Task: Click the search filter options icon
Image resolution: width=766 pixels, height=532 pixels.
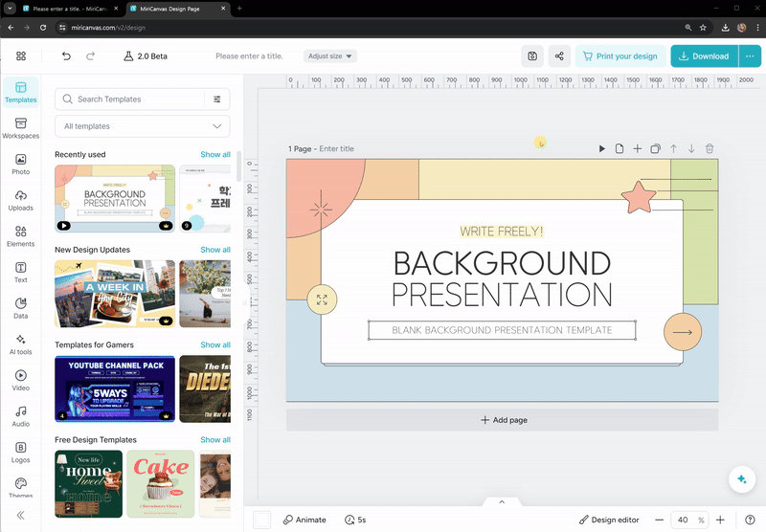Action: point(217,100)
